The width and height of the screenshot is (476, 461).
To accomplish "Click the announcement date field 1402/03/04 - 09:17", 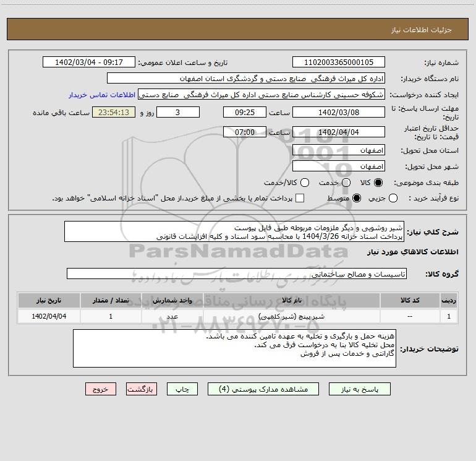I will [89, 62].
